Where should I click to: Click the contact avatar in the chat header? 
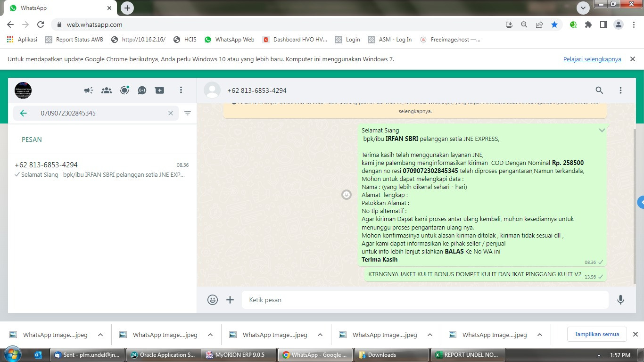pyautogui.click(x=212, y=90)
